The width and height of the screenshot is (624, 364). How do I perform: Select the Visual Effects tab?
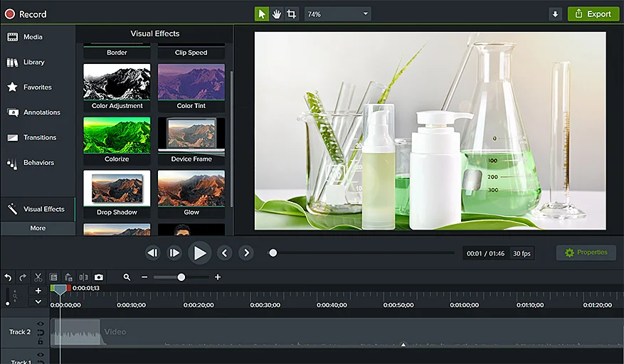[38, 209]
